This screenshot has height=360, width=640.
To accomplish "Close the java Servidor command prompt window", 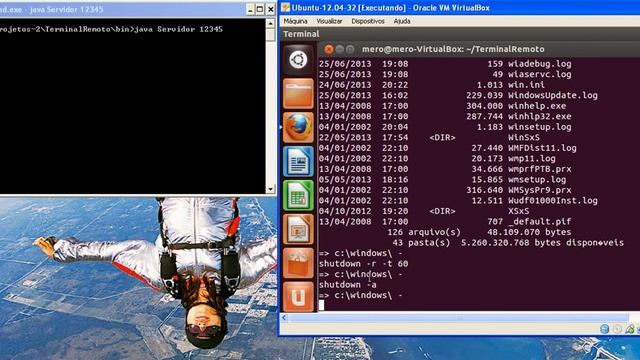I will click(270, 9).
